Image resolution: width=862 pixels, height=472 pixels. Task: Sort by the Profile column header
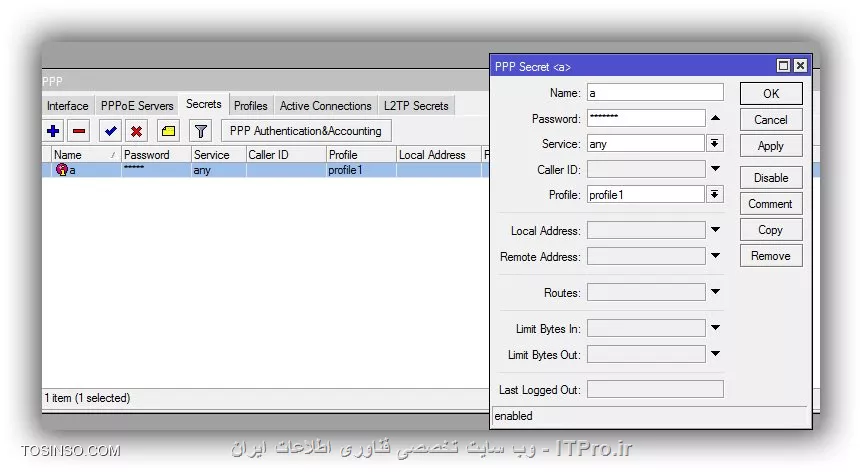pos(361,155)
